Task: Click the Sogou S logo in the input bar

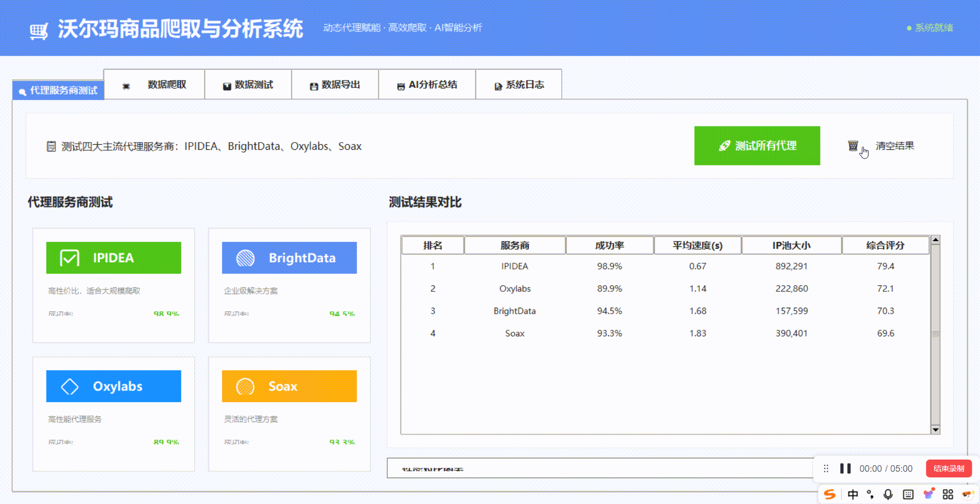Action: click(x=830, y=494)
